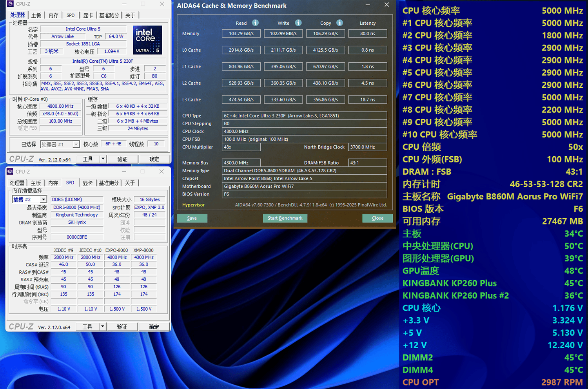The height and width of the screenshot is (389, 588).
Task: Switch to 处理器 tab in bottom CPU-Z
Action: pyautogui.click(x=17, y=183)
